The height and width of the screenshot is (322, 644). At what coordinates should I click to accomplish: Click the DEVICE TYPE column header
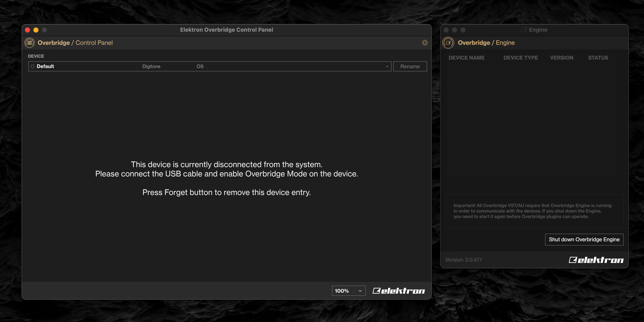521,58
